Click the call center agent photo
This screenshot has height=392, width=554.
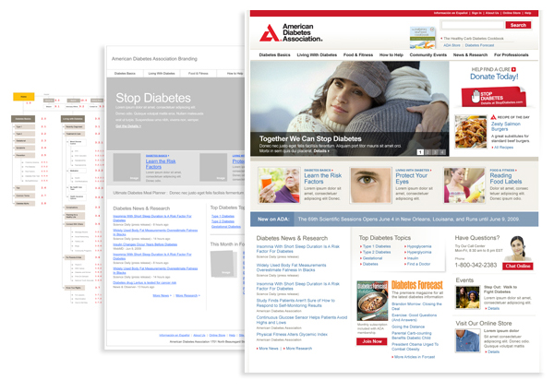519,249
